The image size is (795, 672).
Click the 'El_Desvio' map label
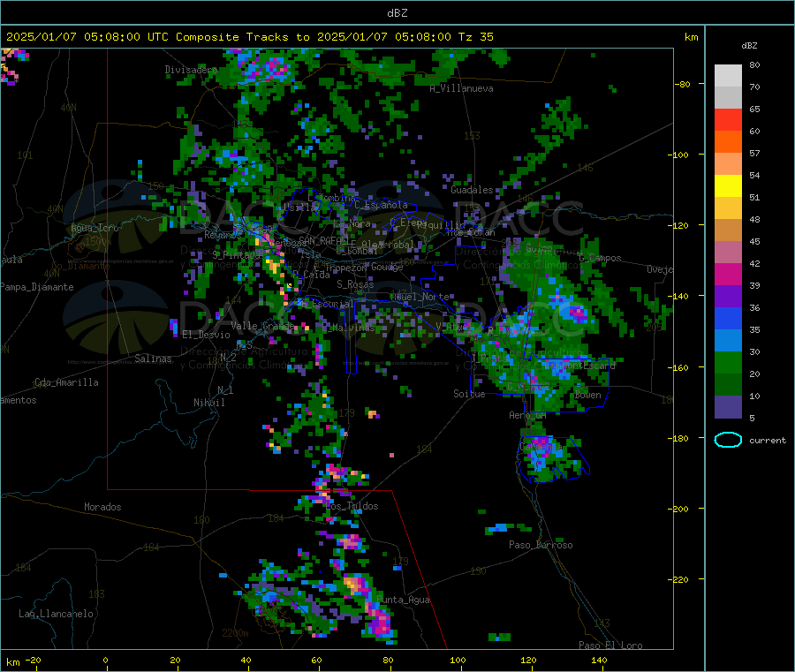(206, 335)
